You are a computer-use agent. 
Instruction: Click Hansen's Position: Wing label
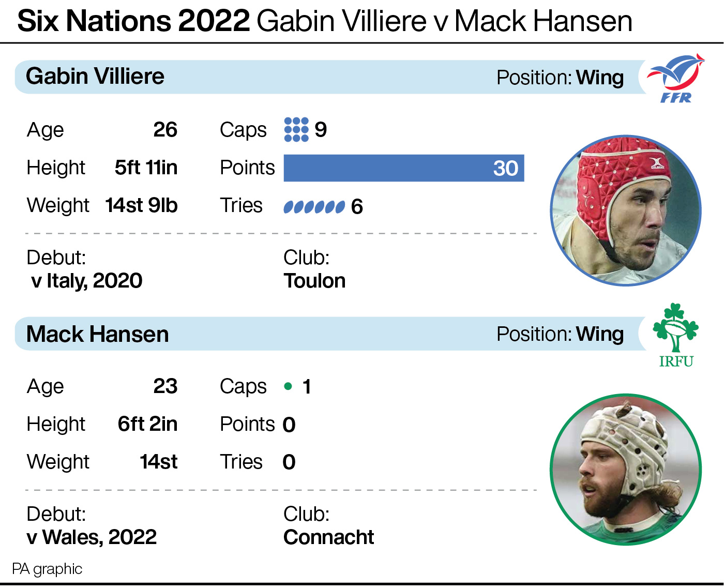(560, 334)
